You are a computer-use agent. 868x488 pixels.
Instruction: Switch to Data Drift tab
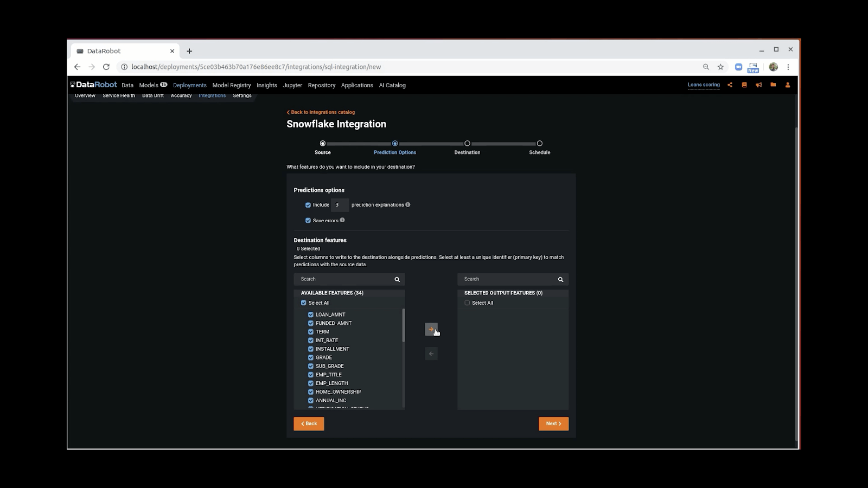153,95
